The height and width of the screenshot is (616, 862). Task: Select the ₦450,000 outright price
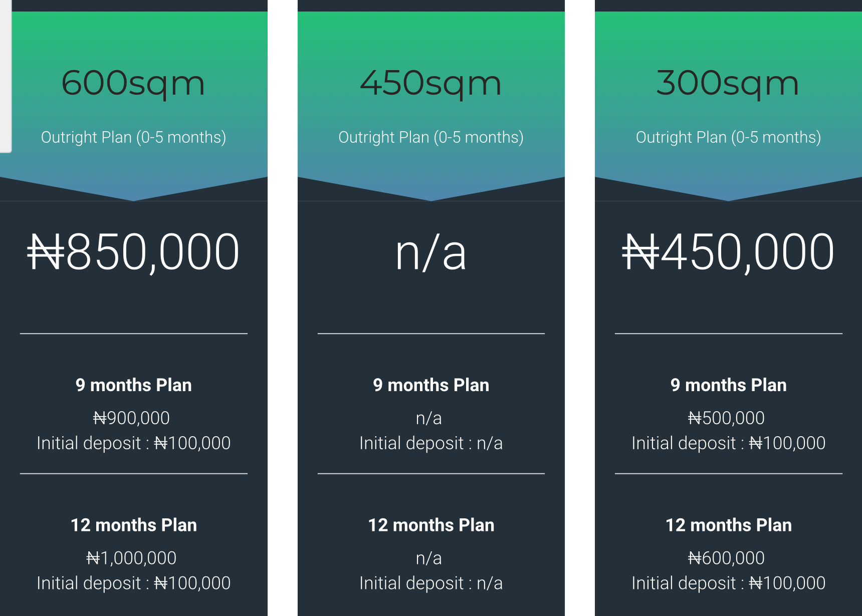pyautogui.click(x=728, y=252)
